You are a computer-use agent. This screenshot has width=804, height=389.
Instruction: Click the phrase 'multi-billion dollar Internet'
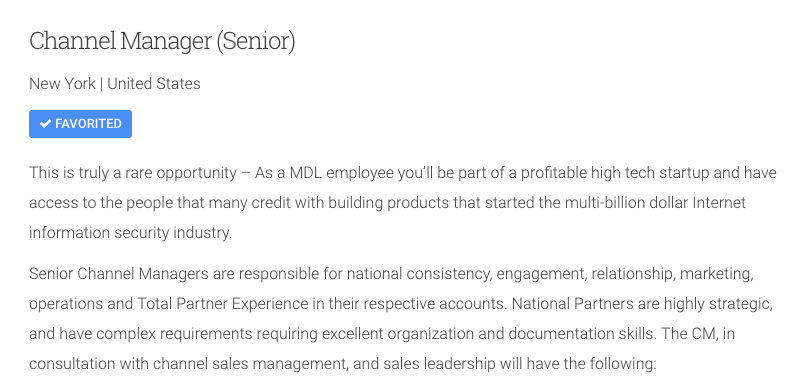click(655, 202)
